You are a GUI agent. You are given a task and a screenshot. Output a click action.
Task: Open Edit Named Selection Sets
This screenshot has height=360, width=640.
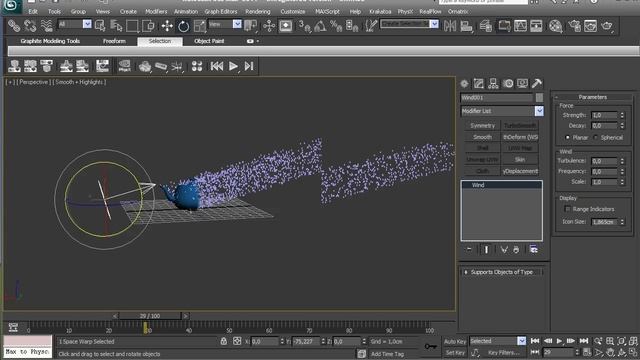(371, 26)
